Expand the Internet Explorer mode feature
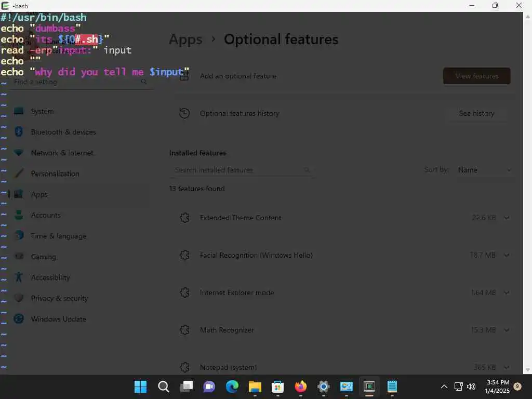Screen dimensions: 532x399 point(507,292)
